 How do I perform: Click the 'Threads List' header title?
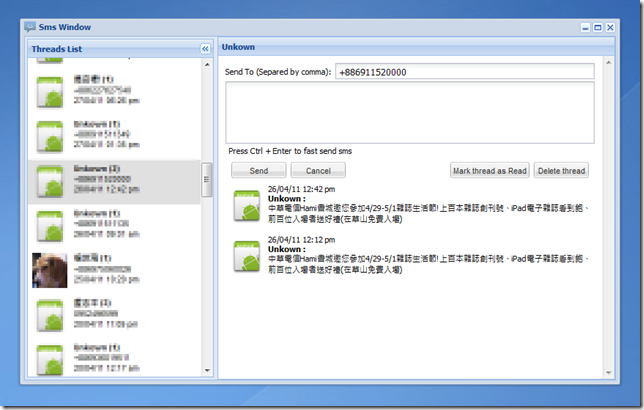coord(57,49)
